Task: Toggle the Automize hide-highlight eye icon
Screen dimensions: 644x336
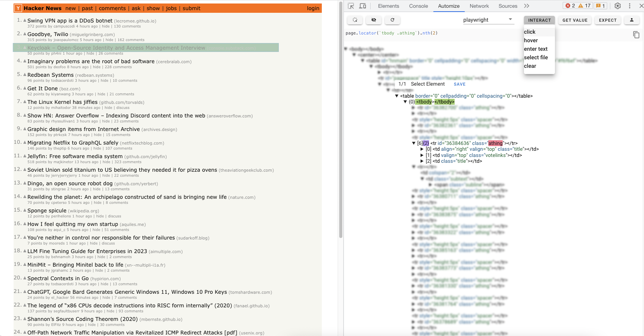Action: click(374, 20)
